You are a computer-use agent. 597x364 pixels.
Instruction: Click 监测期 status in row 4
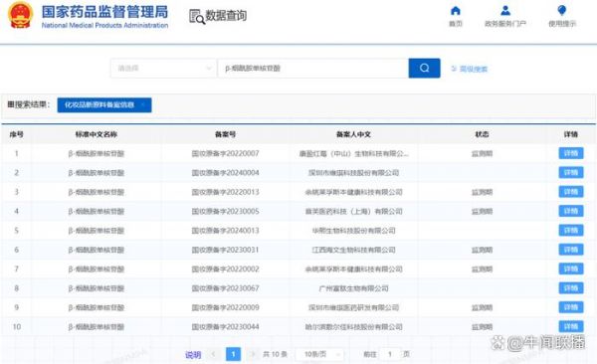(482, 211)
